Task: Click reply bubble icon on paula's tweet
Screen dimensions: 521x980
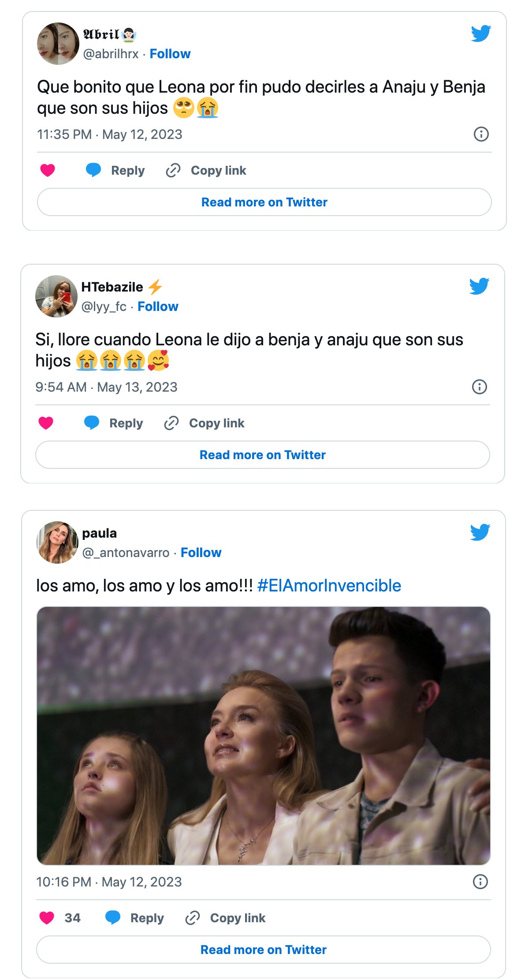Action: pos(113,918)
